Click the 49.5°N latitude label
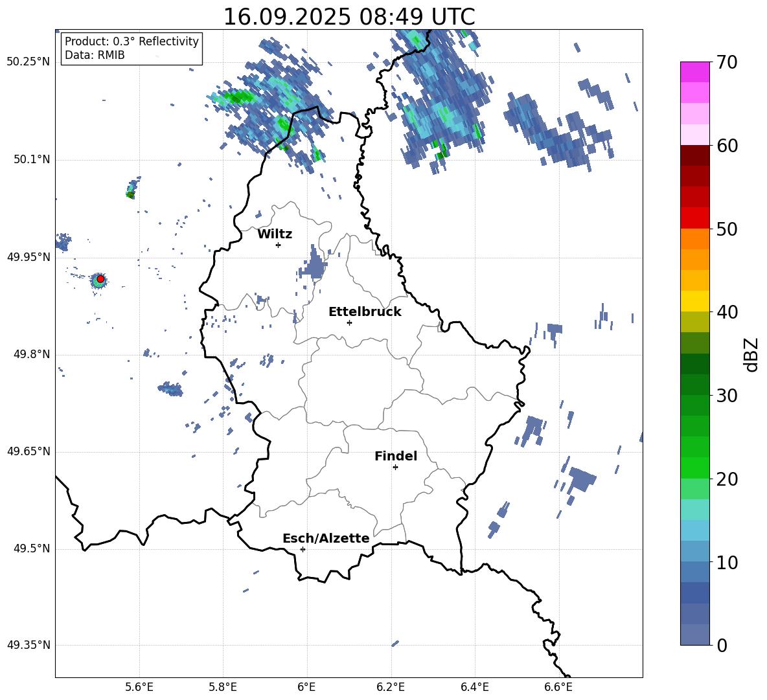The height and width of the screenshot is (700, 767). pos(32,548)
